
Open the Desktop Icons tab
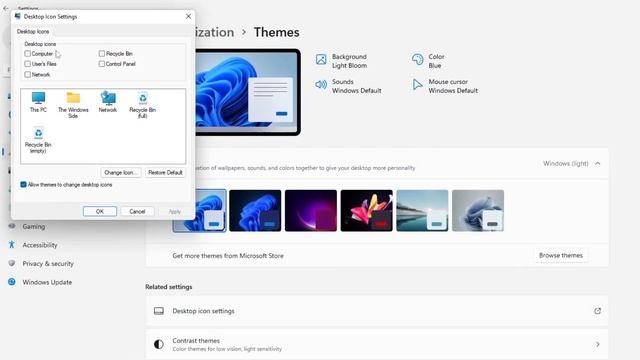pyautogui.click(x=33, y=31)
